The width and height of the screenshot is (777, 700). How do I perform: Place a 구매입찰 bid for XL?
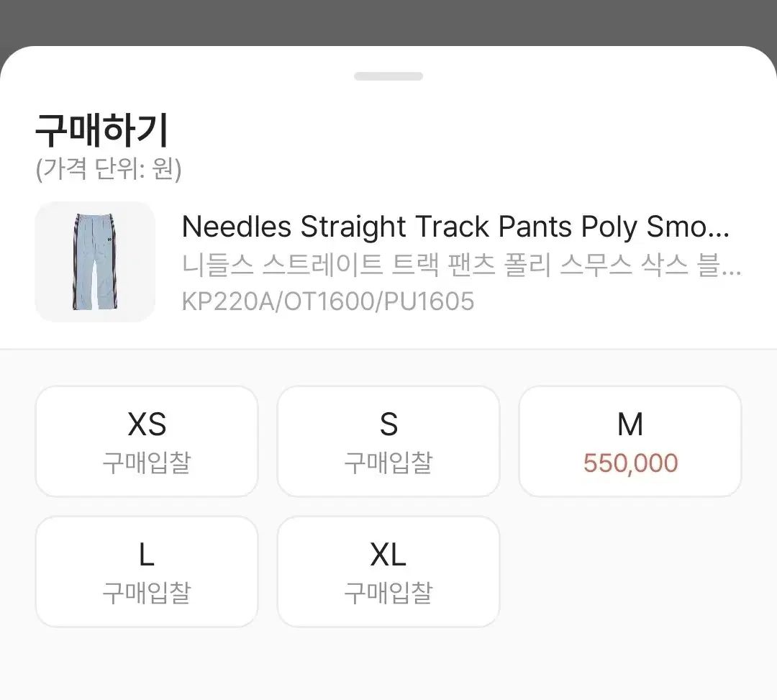pos(388,593)
